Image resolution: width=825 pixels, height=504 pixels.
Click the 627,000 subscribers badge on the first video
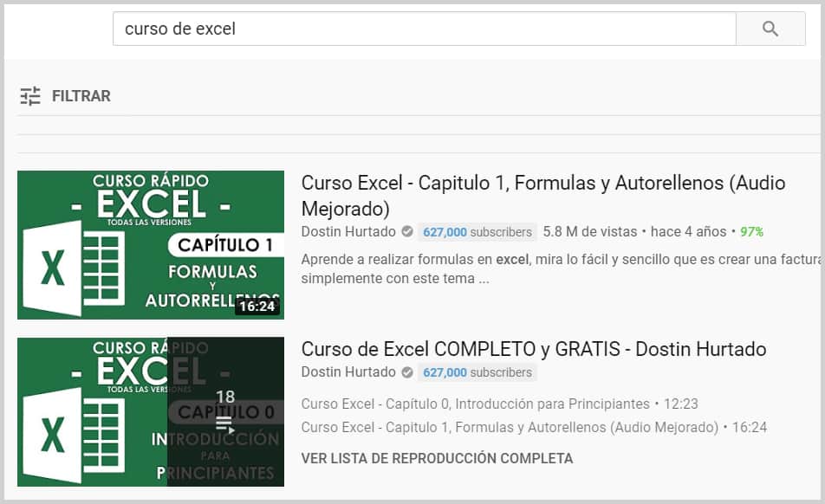point(477,232)
